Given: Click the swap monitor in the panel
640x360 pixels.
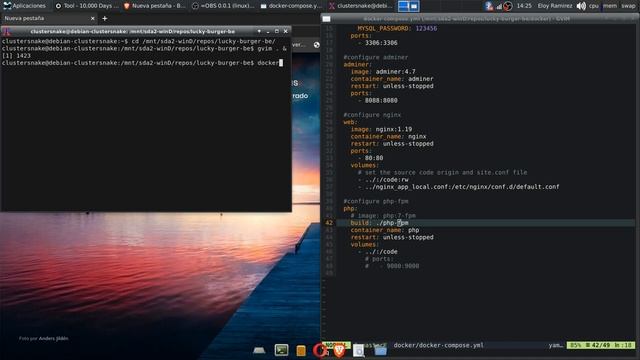Looking at the screenshot, I should click(628, 6).
